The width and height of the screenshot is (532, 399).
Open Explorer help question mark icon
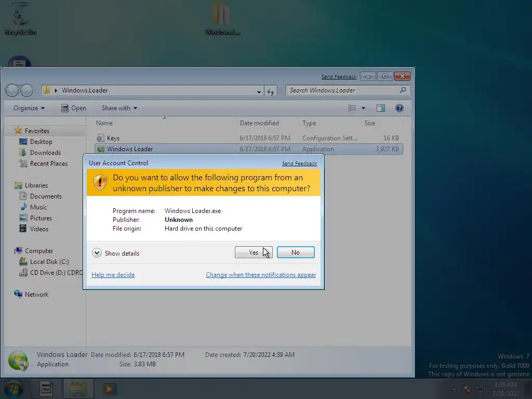400,108
